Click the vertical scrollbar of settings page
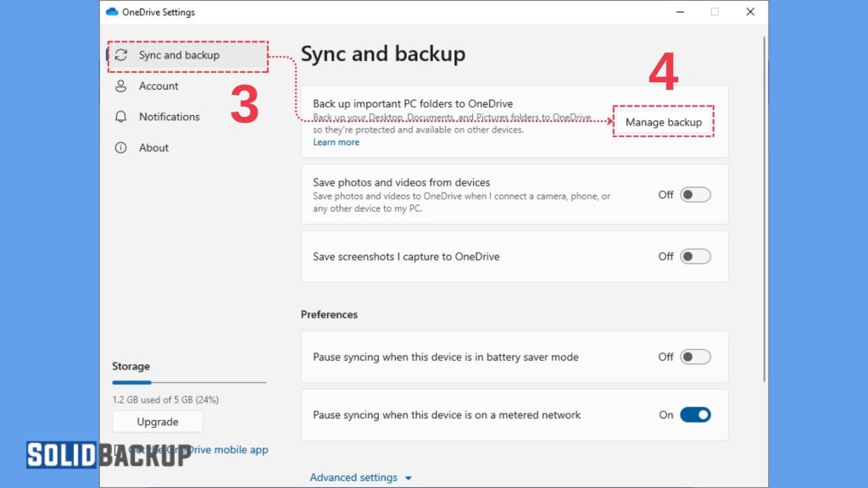The width and height of the screenshot is (868, 488). coord(765,209)
